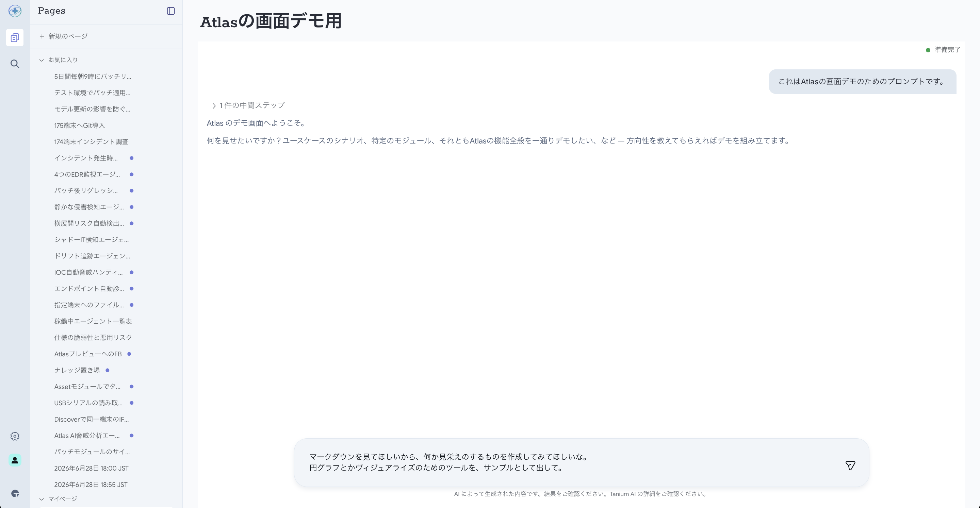Open page USBシリアルの読み取...
The width and height of the screenshot is (980, 508).
88,403
